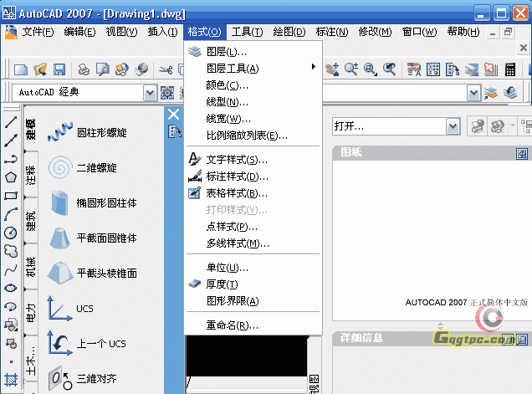Close the tool palette with X
532x394 pixels.
(174, 115)
